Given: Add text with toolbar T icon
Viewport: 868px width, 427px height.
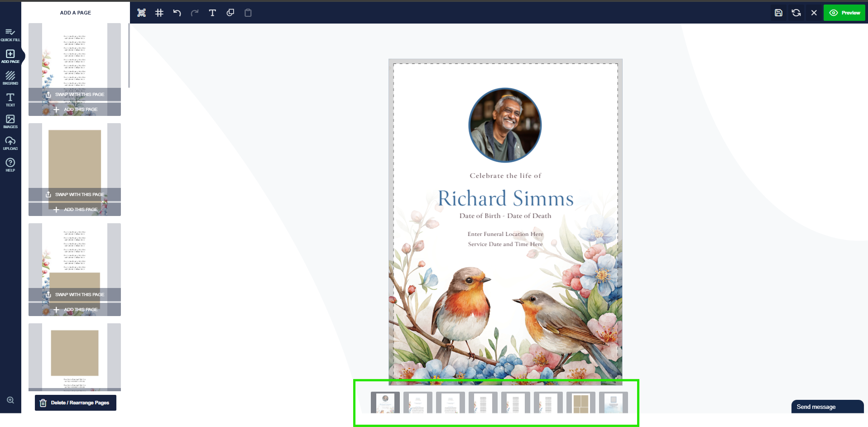Looking at the screenshot, I should click(212, 13).
